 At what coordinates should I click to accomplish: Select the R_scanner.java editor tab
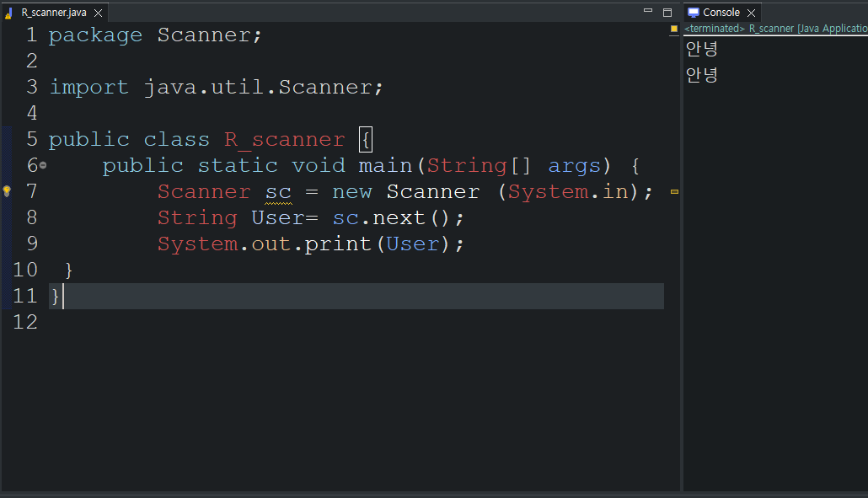tap(54, 13)
